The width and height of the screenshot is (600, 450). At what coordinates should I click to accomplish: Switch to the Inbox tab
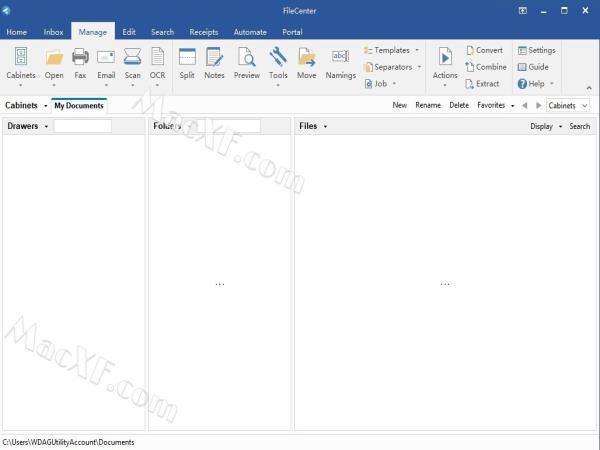click(53, 32)
